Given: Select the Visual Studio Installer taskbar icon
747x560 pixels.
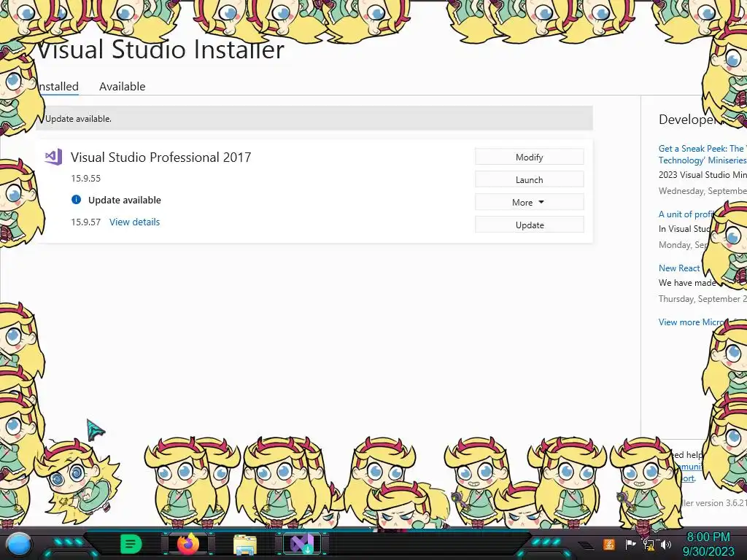Looking at the screenshot, I should (x=302, y=544).
